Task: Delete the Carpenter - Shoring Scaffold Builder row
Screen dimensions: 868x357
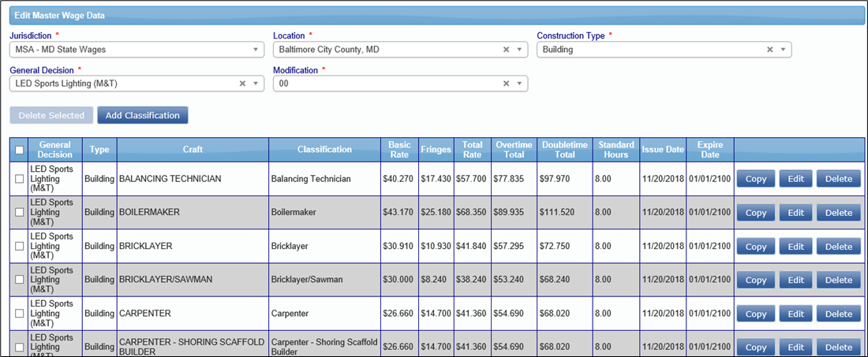Action: tap(839, 347)
